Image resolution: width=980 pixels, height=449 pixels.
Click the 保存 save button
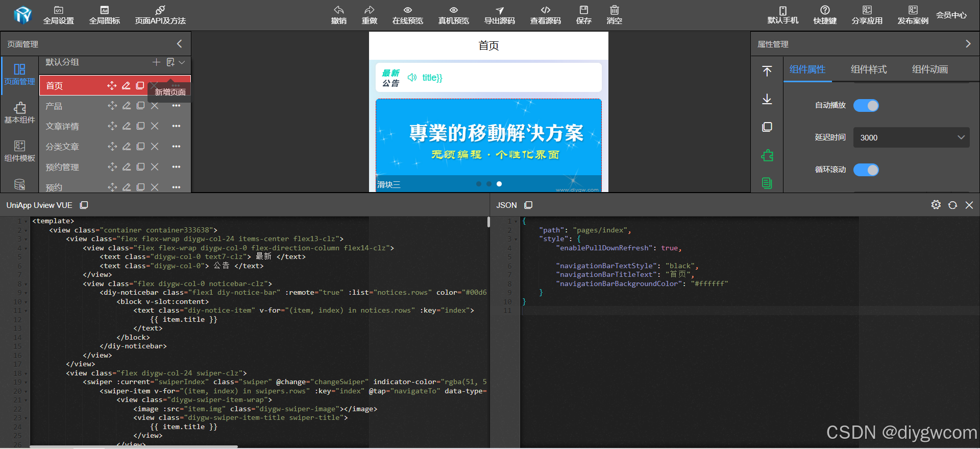(x=584, y=15)
